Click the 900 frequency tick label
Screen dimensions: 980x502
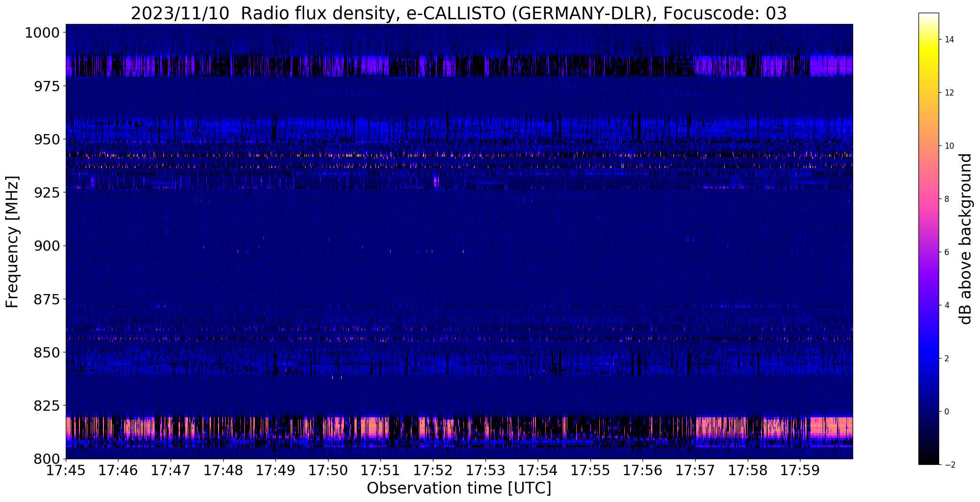click(47, 246)
